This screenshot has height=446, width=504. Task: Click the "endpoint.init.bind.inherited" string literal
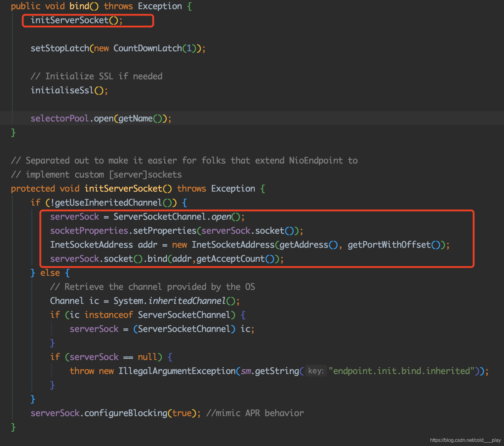[x=401, y=371]
